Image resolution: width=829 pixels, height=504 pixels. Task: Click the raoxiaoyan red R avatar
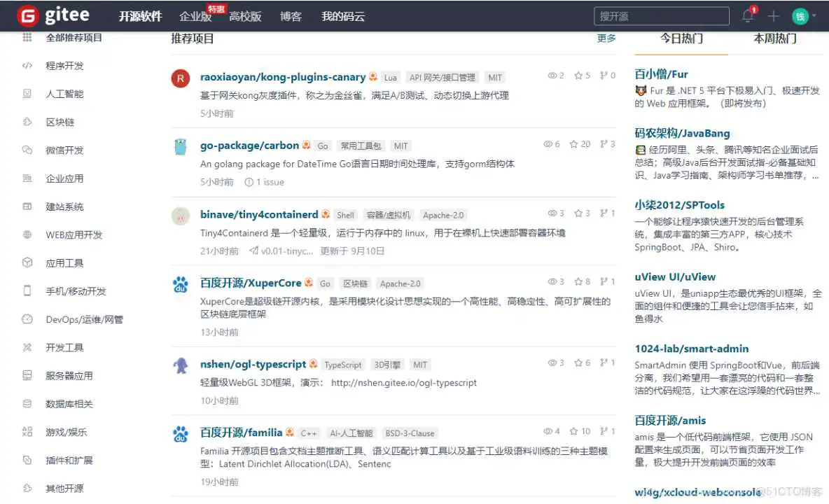click(x=180, y=78)
